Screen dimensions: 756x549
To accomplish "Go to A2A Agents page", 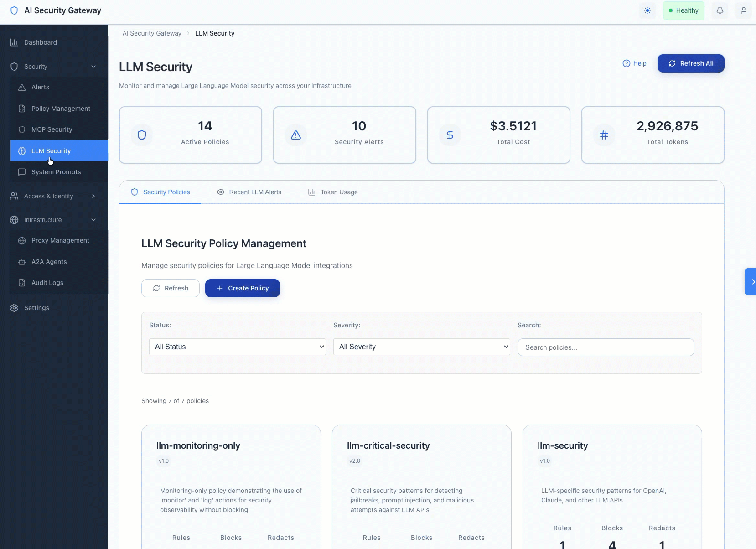I will [49, 262].
